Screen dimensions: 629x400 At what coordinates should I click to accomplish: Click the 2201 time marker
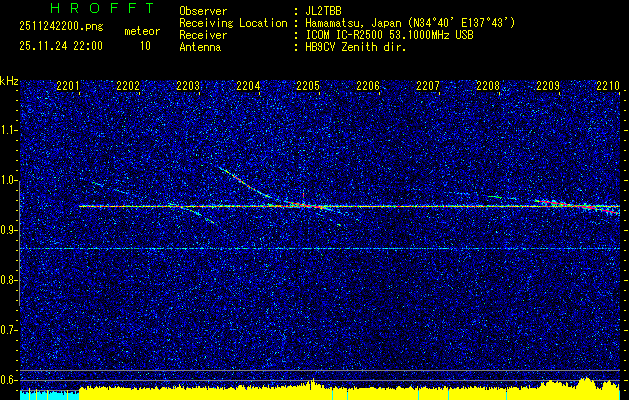coord(69,86)
